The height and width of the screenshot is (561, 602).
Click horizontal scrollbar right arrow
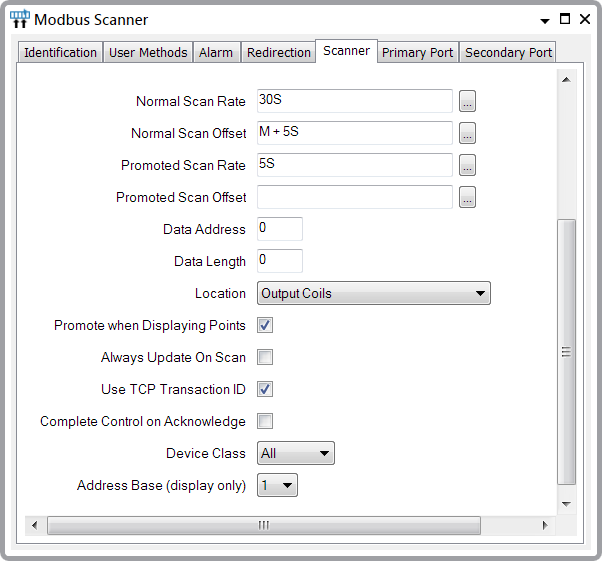click(x=545, y=525)
